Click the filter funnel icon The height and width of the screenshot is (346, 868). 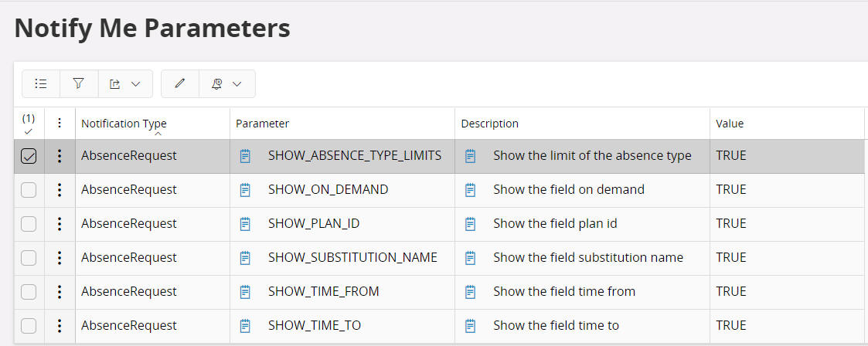click(x=79, y=83)
